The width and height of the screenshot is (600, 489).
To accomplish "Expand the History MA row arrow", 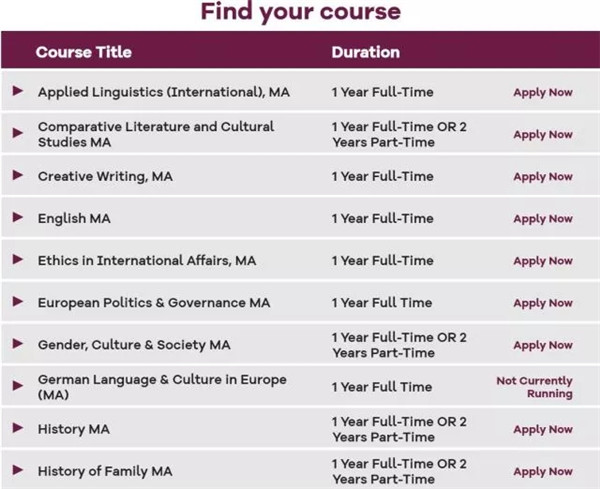I will tap(18, 428).
